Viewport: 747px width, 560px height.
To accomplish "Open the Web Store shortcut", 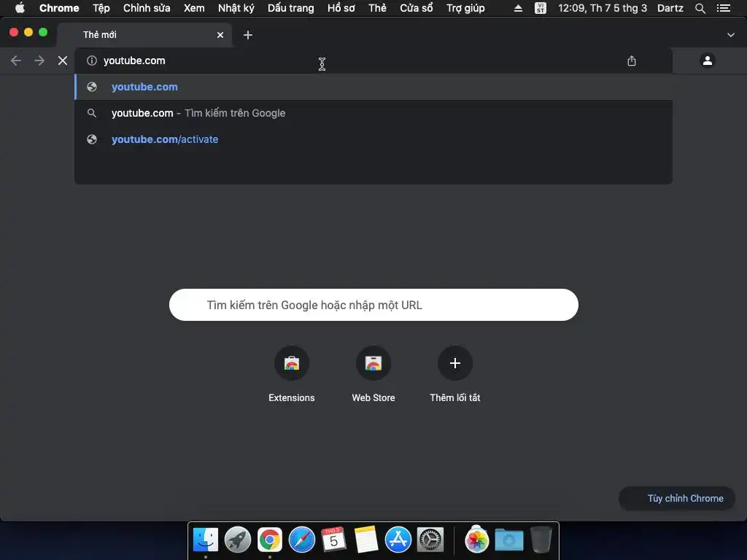I will point(373,375).
